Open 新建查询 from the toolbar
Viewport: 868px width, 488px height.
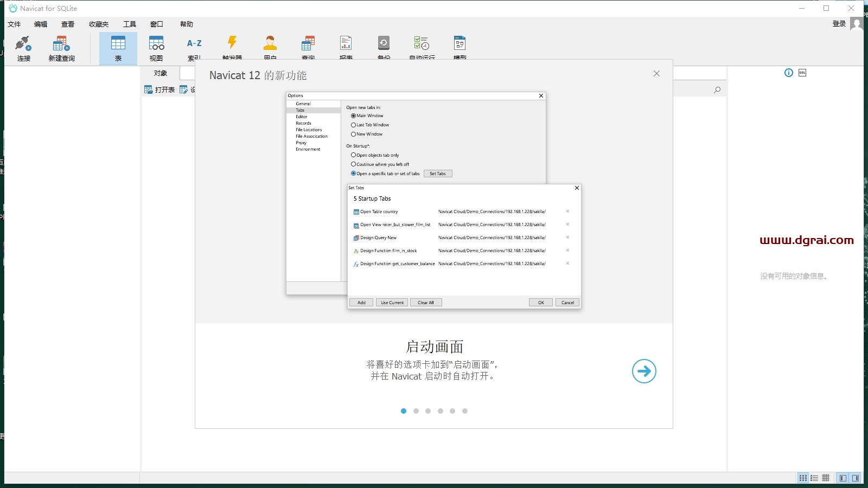tap(61, 48)
